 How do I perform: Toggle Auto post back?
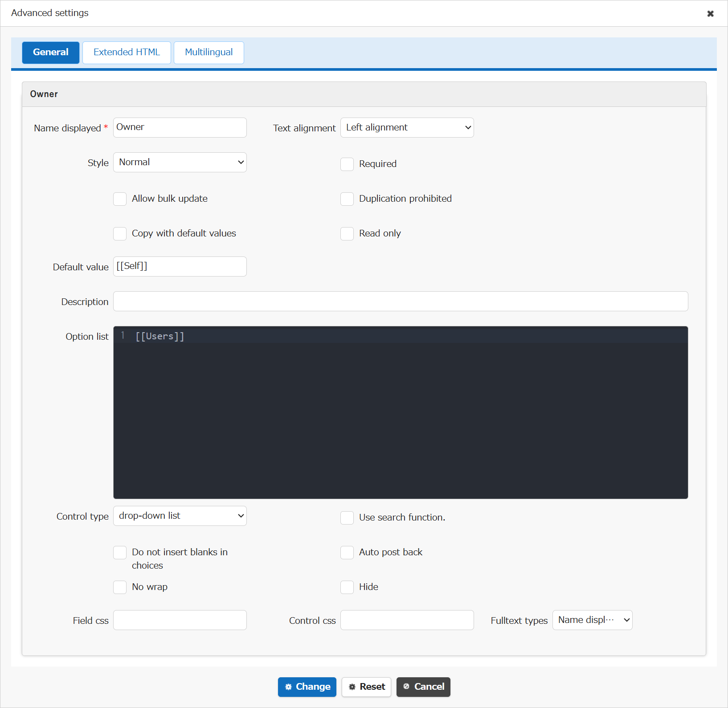click(347, 552)
